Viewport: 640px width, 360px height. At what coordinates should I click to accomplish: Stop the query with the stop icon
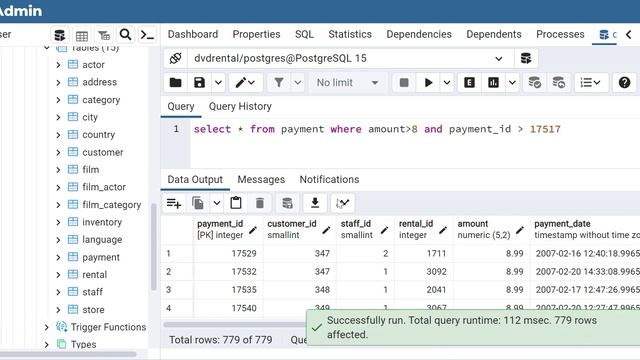click(404, 83)
